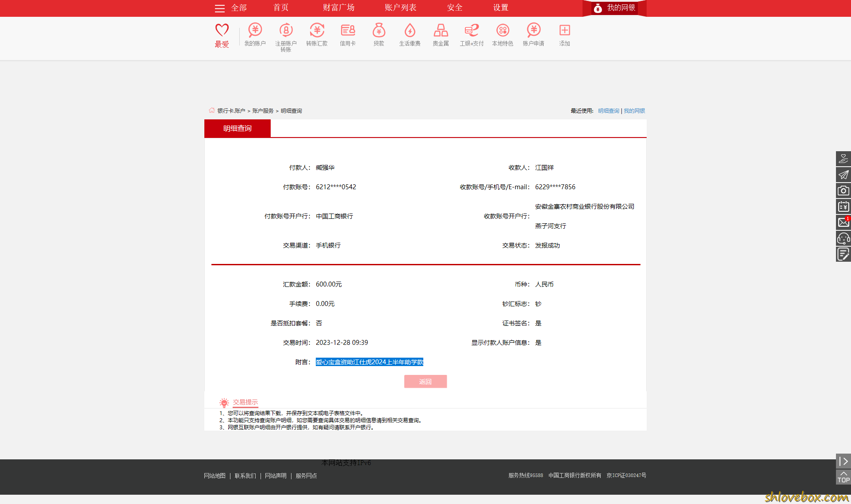Click the sidebar camera icon
Image resolution: width=851 pixels, height=504 pixels.
click(843, 191)
